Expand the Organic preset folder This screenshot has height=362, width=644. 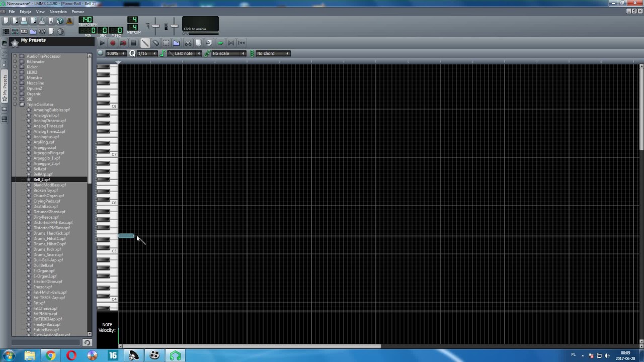click(x=15, y=94)
